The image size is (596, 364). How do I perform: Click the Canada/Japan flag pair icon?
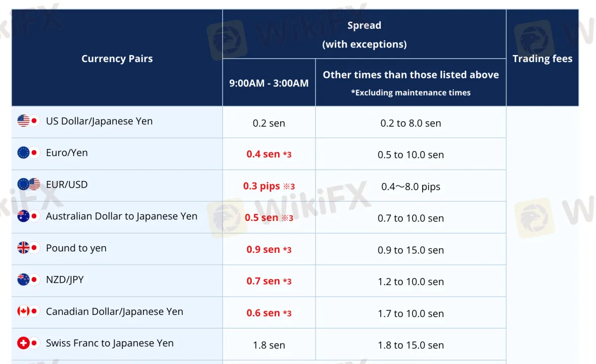[x=28, y=311]
